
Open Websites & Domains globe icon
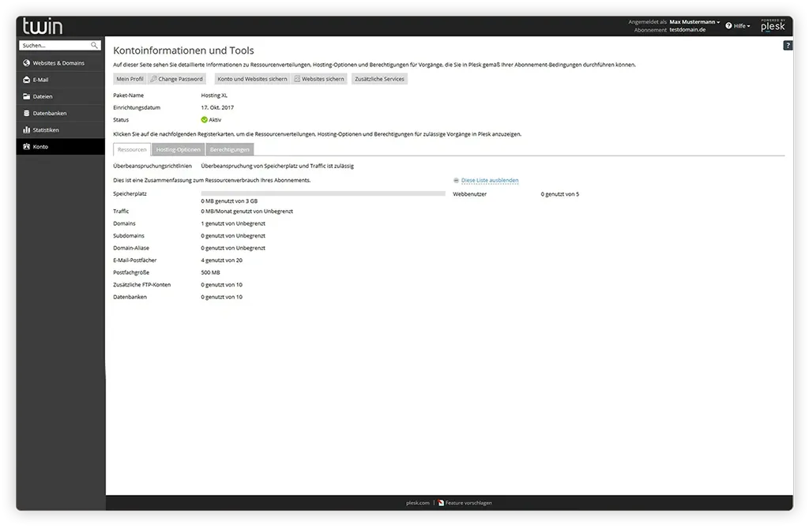[x=26, y=63]
